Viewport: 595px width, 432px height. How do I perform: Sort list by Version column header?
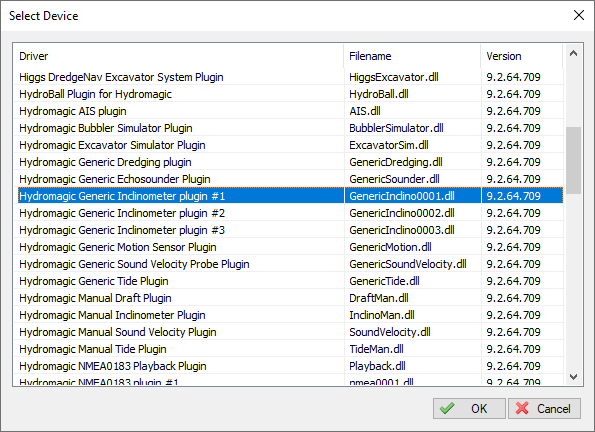tap(522, 56)
